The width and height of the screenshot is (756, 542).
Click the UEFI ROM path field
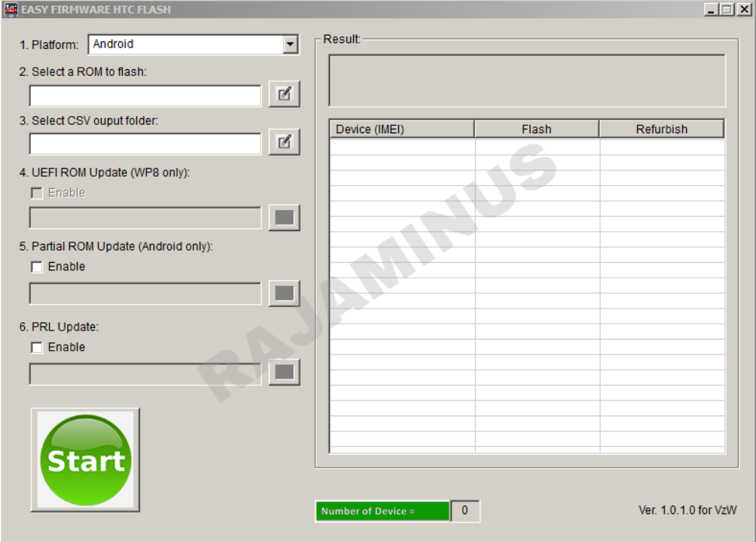click(x=145, y=218)
